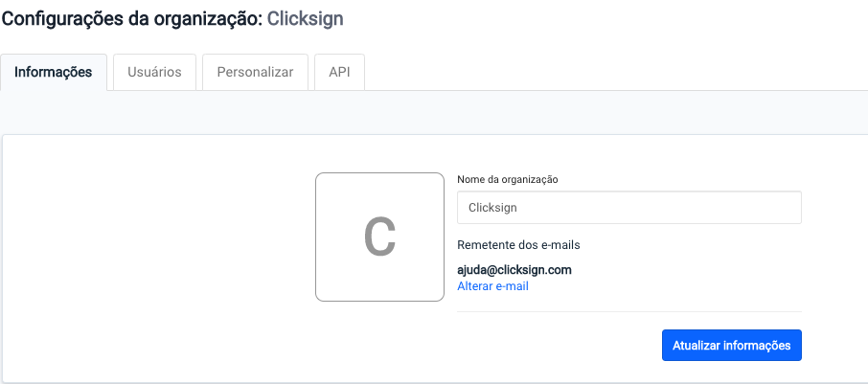Viewport: 868px width, 384px height.
Task: Click the Atualizar informações button
Action: (731, 346)
